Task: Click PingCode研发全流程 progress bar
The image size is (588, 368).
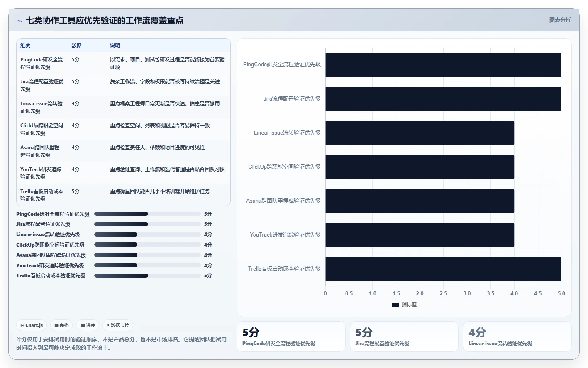Action: point(147,214)
